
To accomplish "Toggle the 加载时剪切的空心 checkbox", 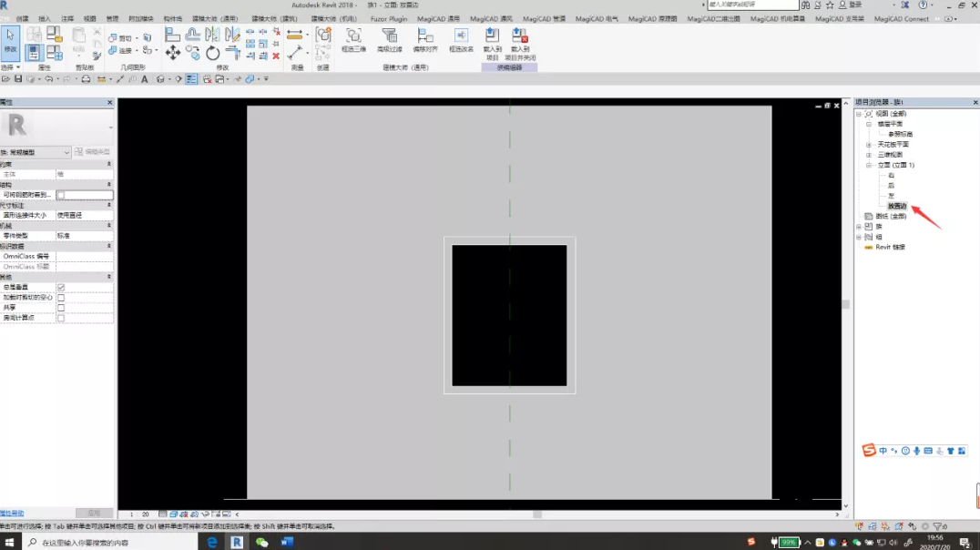I will click(x=61, y=298).
